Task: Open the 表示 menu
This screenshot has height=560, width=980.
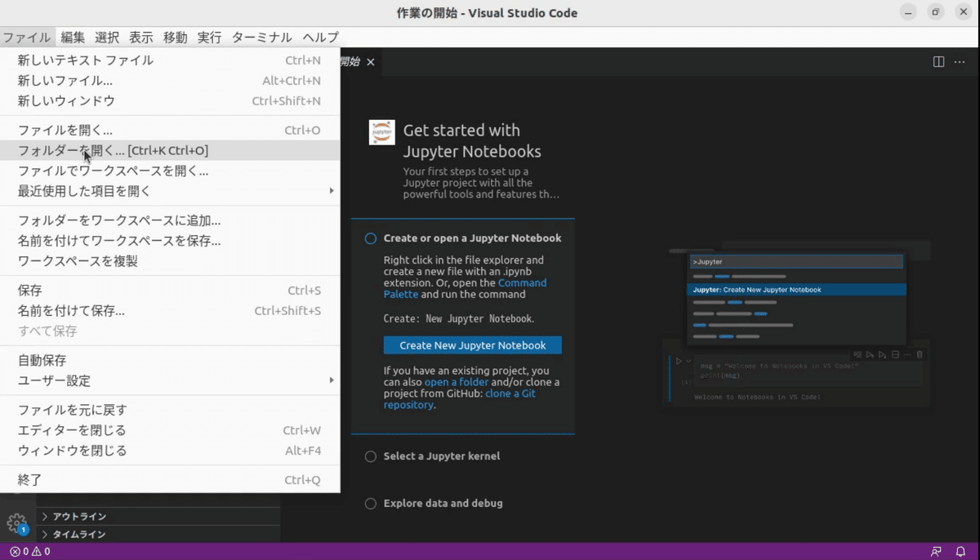Action: (x=141, y=38)
